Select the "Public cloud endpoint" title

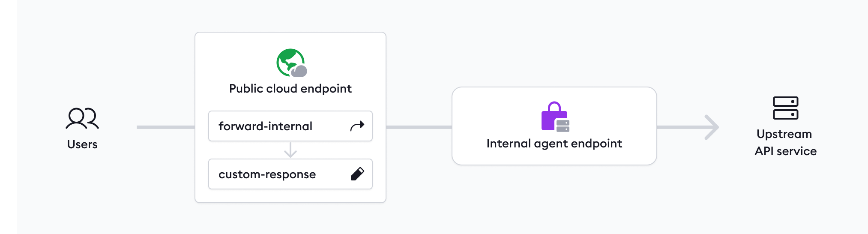pyautogui.click(x=290, y=89)
